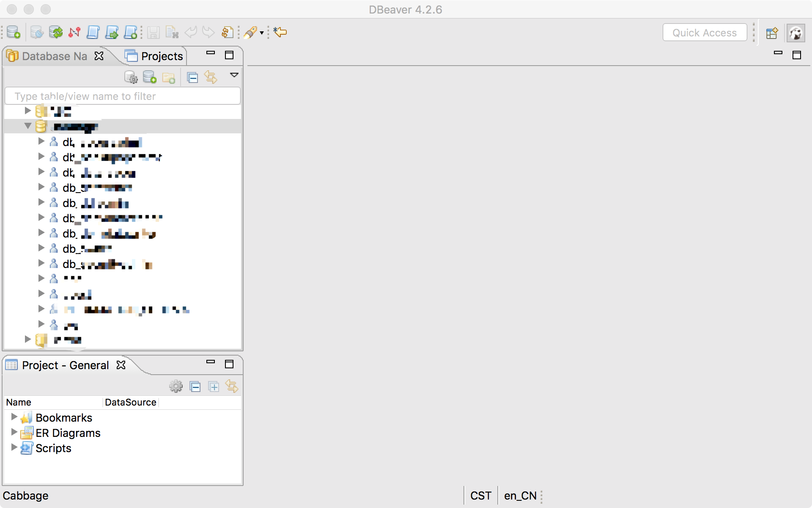Maximize the empty editor area
812x508 pixels.
coord(797,55)
